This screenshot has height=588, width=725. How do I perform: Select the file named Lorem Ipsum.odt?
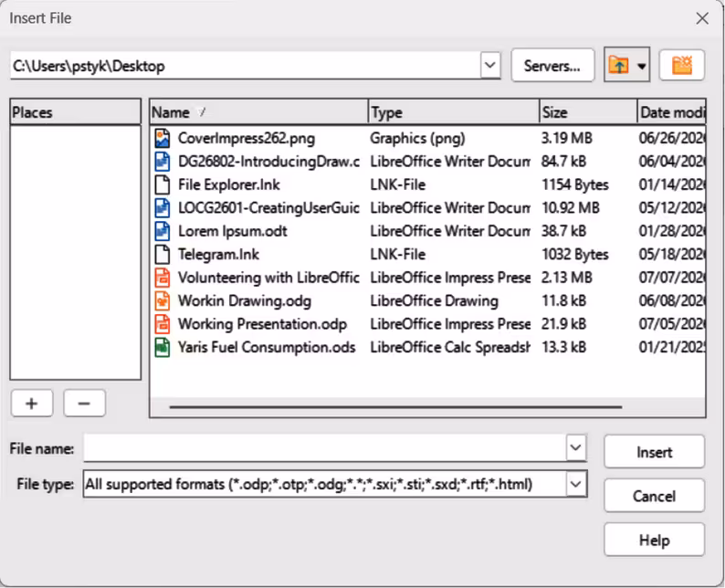[233, 231]
